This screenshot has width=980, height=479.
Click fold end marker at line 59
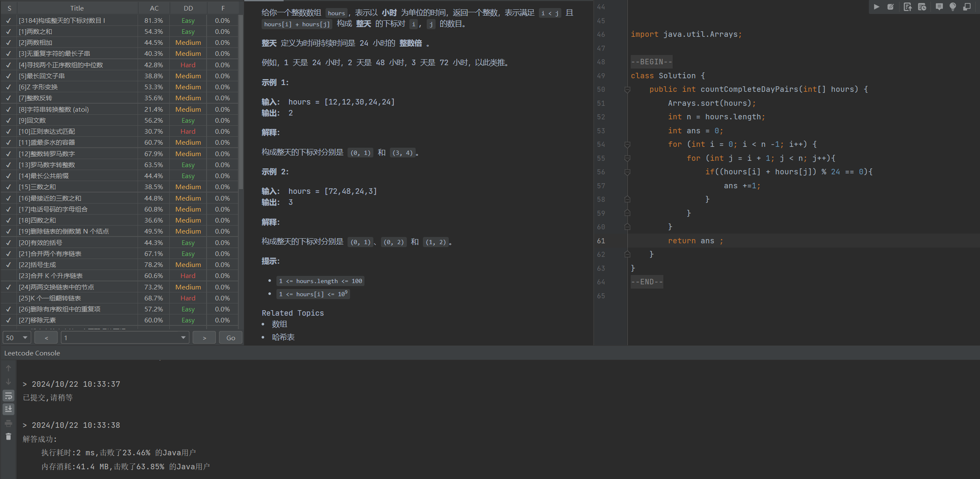(x=627, y=213)
